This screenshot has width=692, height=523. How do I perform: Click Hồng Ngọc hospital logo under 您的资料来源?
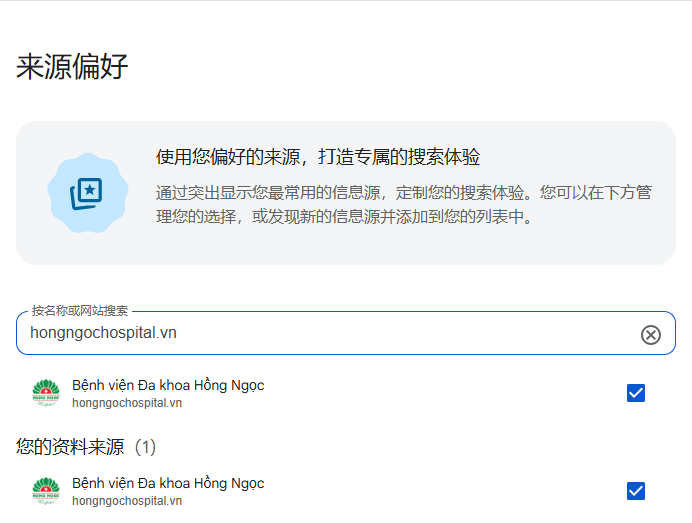tap(46, 491)
